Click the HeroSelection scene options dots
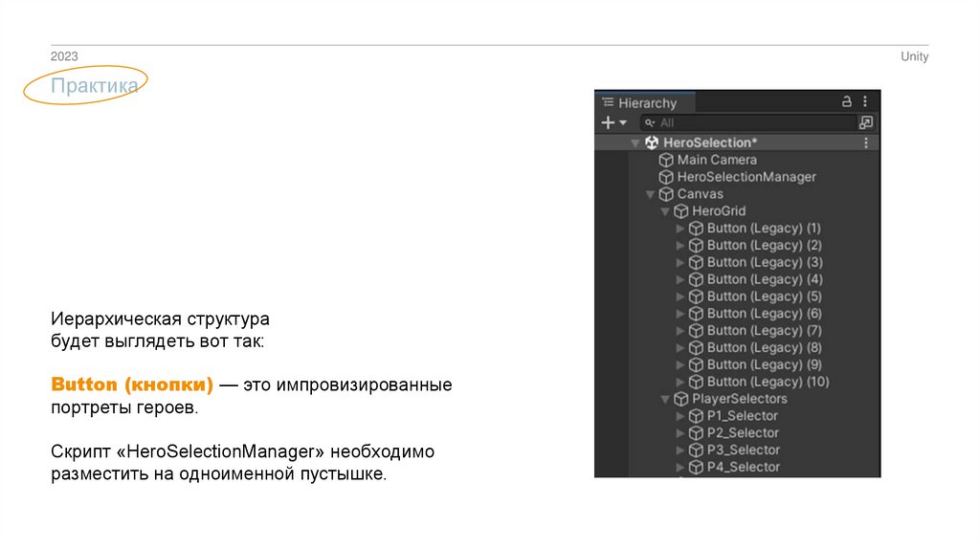This screenshot has height=549, width=980. [866, 143]
